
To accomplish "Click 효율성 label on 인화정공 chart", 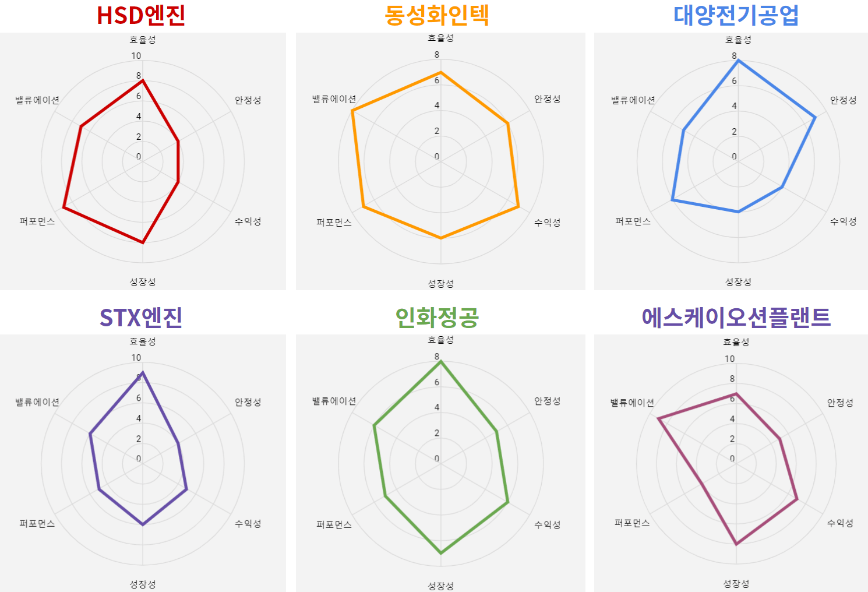I will (x=440, y=340).
